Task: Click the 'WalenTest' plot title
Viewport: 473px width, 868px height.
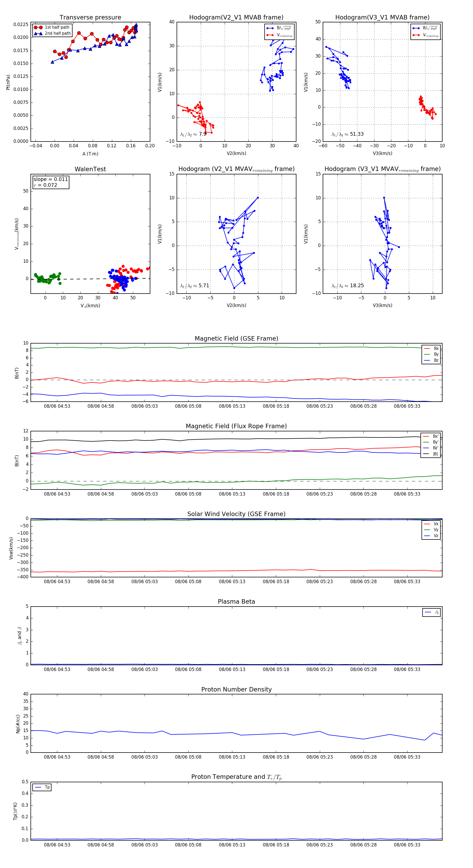Action: 90,169
